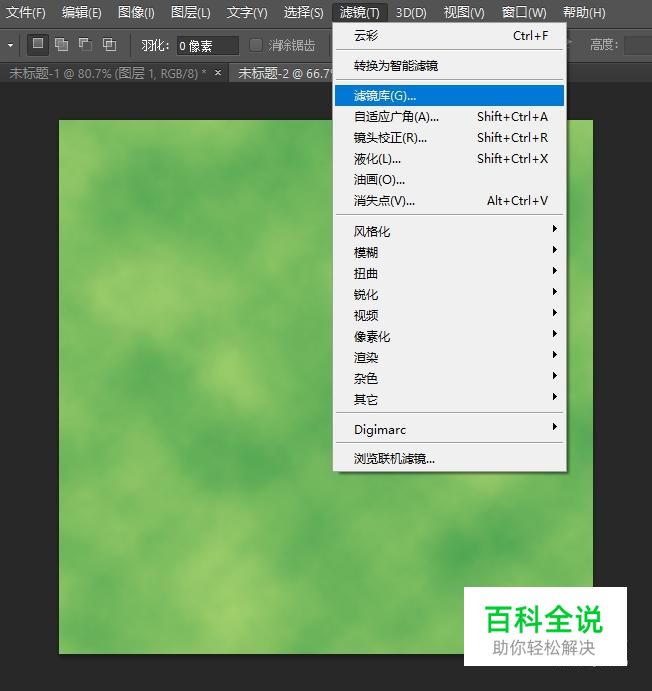Choose 镜头校正(R)... filter

[x=449, y=138]
